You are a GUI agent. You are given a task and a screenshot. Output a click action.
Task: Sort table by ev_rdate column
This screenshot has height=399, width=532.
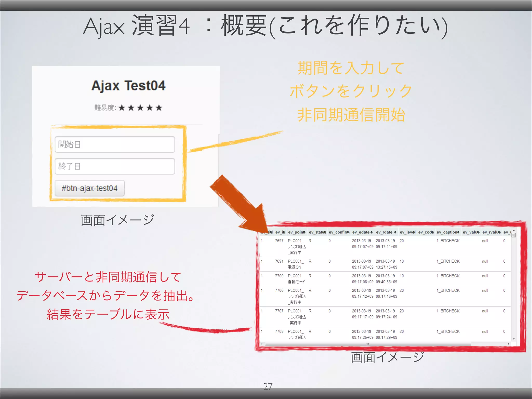(386, 232)
